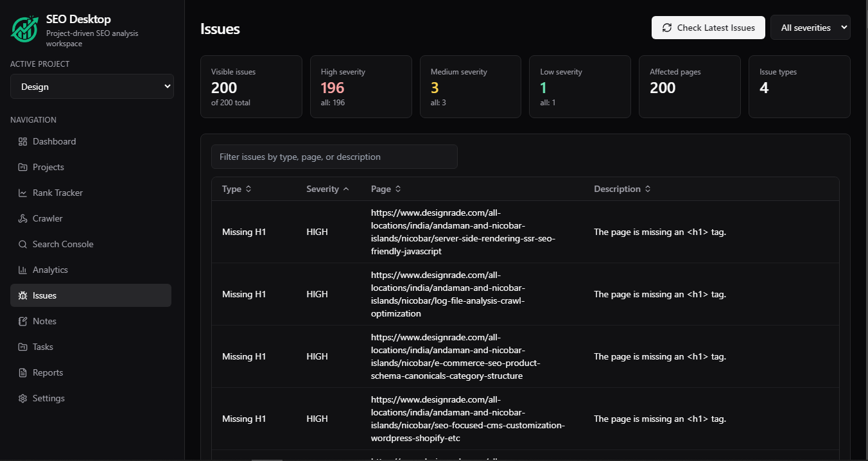This screenshot has width=868, height=461.
Task: Open the Reports section
Action: (x=91, y=372)
